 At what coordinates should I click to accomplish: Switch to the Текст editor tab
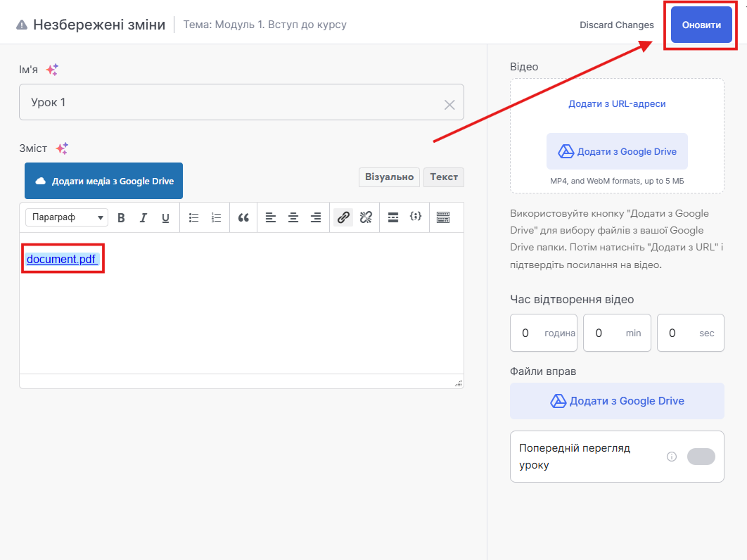pyautogui.click(x=444, y=177)
